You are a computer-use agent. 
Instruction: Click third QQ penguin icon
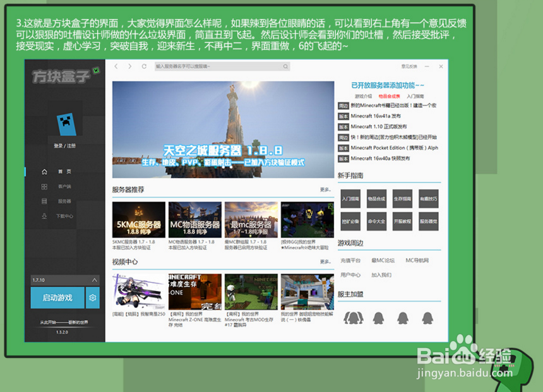[x=402, y=318]
